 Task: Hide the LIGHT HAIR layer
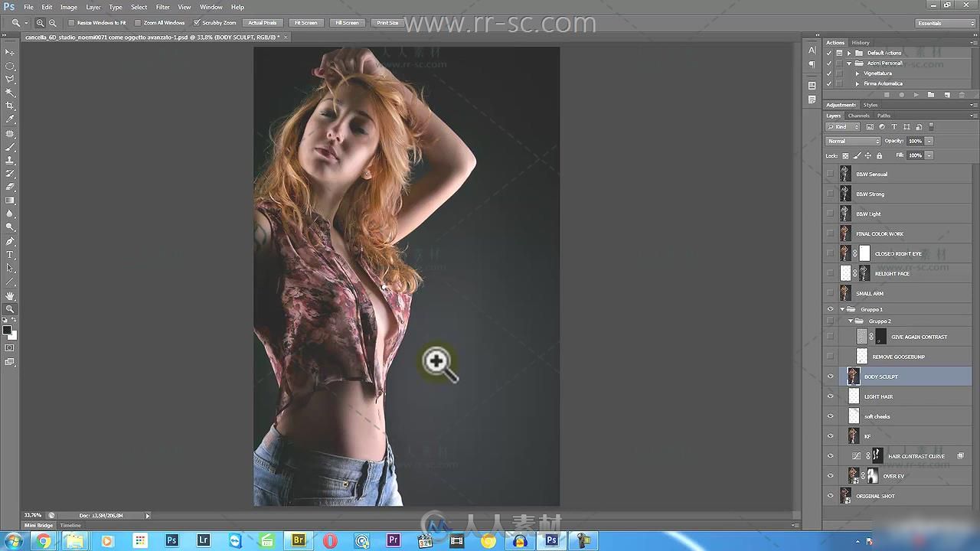click(831, 396)
